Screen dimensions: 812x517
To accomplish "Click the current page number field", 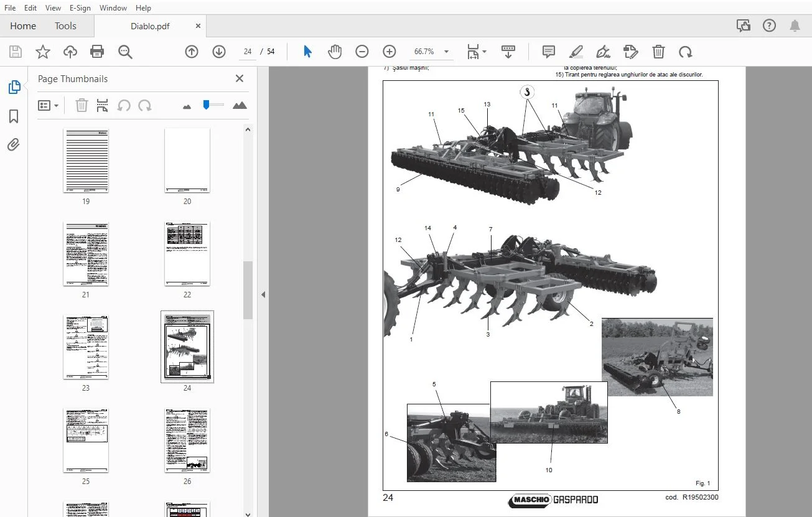I will [x=248, y=52].
